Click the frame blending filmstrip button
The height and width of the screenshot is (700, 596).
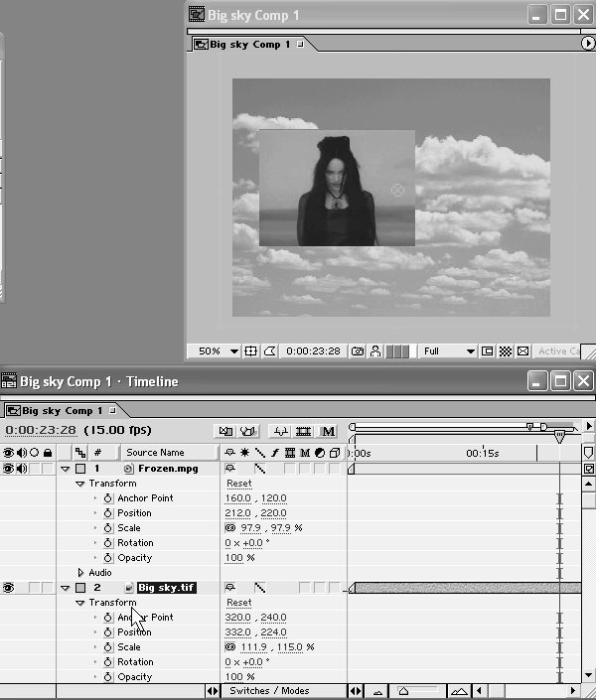click(303, 431)
